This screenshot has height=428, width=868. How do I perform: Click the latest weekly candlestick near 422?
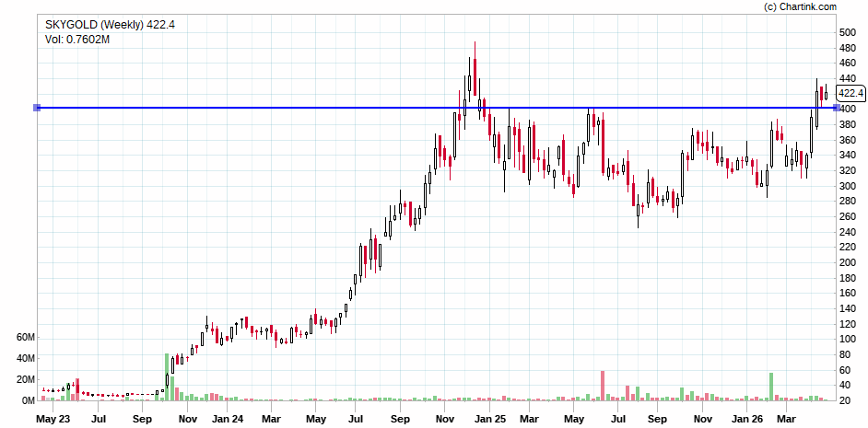point(826,94)
